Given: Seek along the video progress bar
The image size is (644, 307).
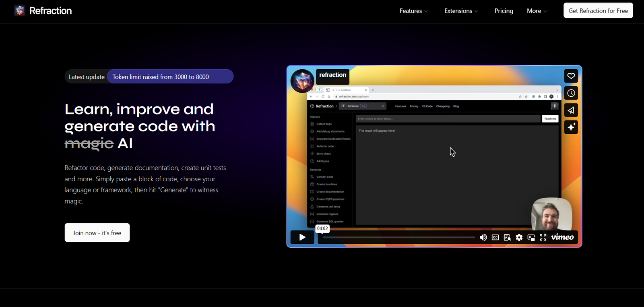Looking at the screenshot, I should tap(398, 237).
